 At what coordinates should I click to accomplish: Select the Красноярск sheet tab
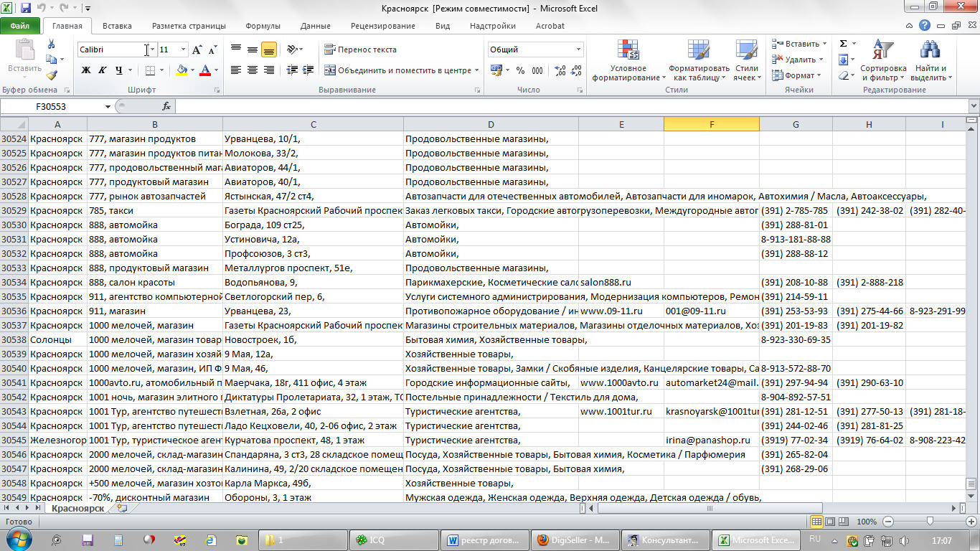pyautogui.click(x=77, y=508)
